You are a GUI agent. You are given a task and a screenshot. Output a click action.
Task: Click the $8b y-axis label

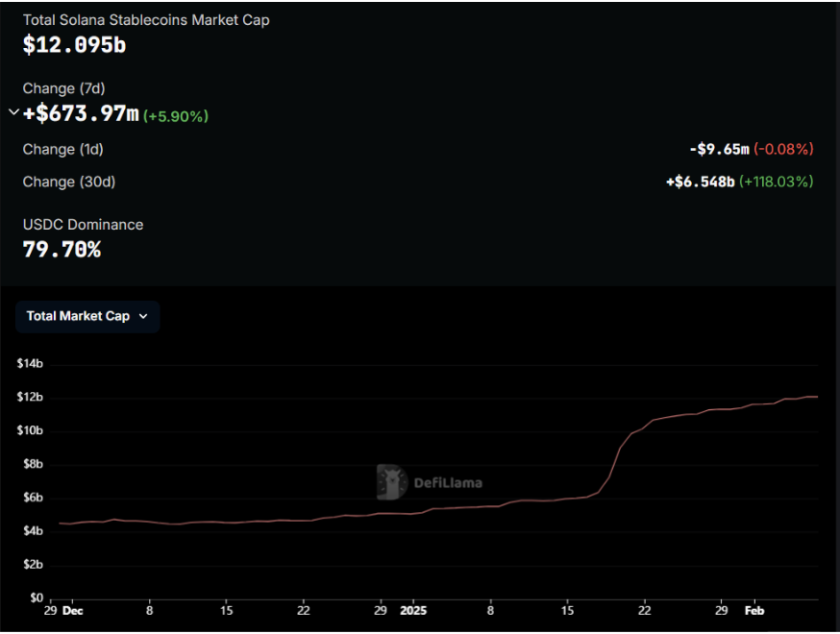coord(33,464)
